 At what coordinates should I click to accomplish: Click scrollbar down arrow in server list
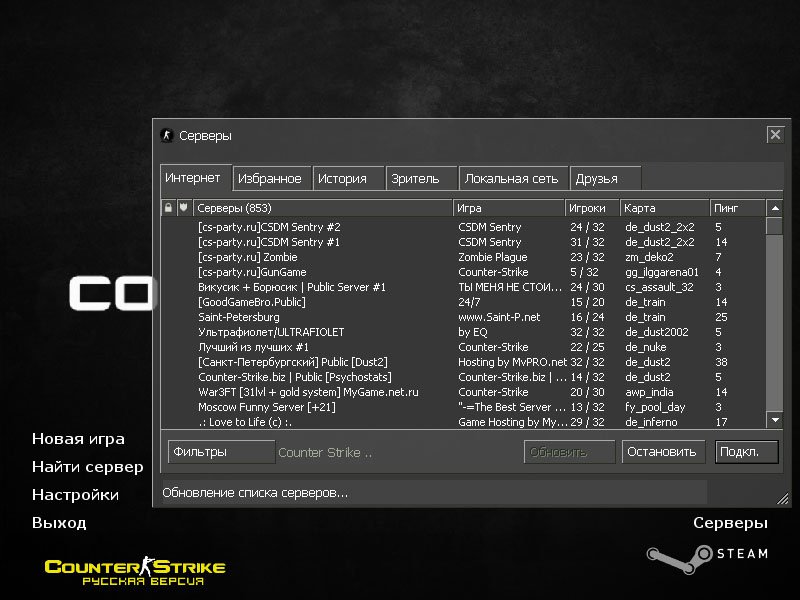point(775,420)
